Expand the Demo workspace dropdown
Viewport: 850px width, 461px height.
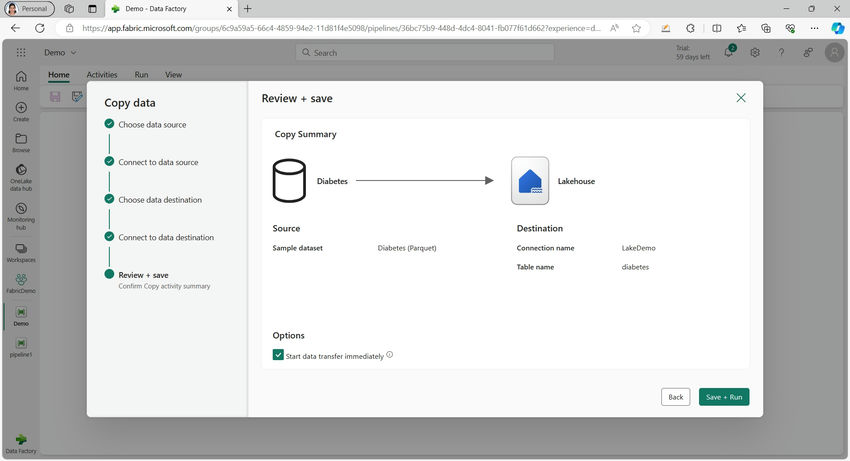point(61,52)
